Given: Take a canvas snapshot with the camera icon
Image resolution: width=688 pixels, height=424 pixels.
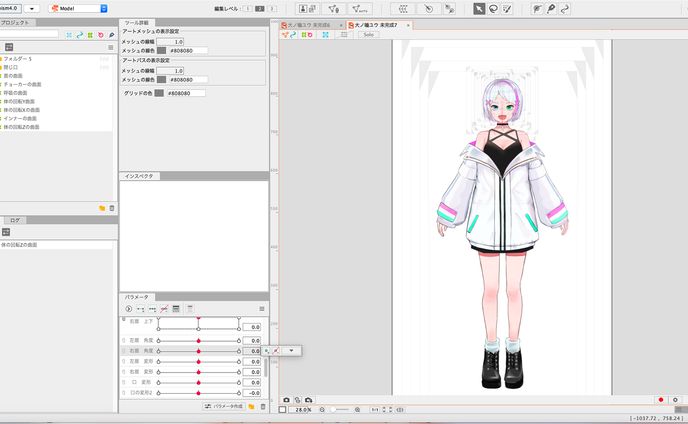Looking at the screenshot, I should (x=287, y=400).
